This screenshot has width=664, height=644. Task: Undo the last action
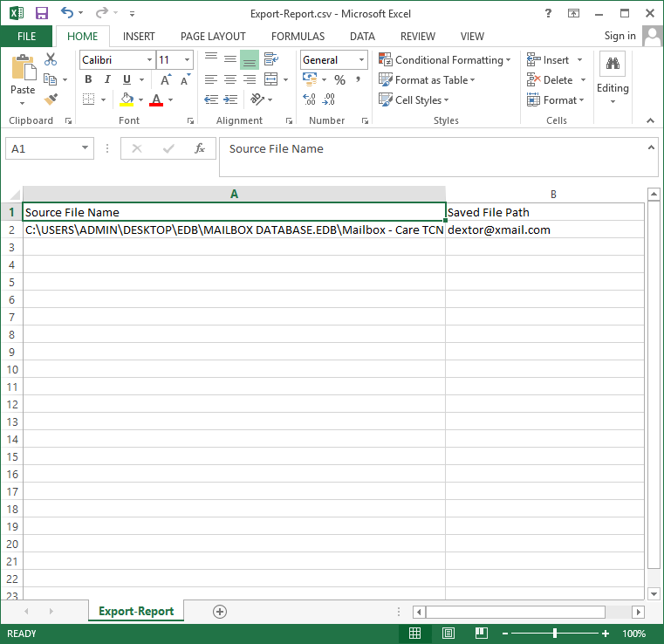(x=67, y=12)
